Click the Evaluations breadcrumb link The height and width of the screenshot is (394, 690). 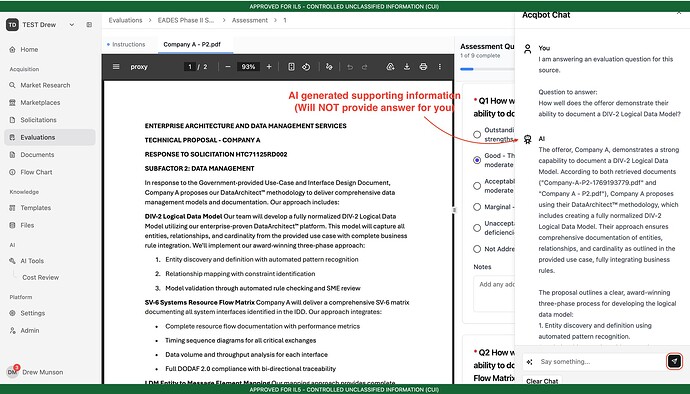pos(125,20)
